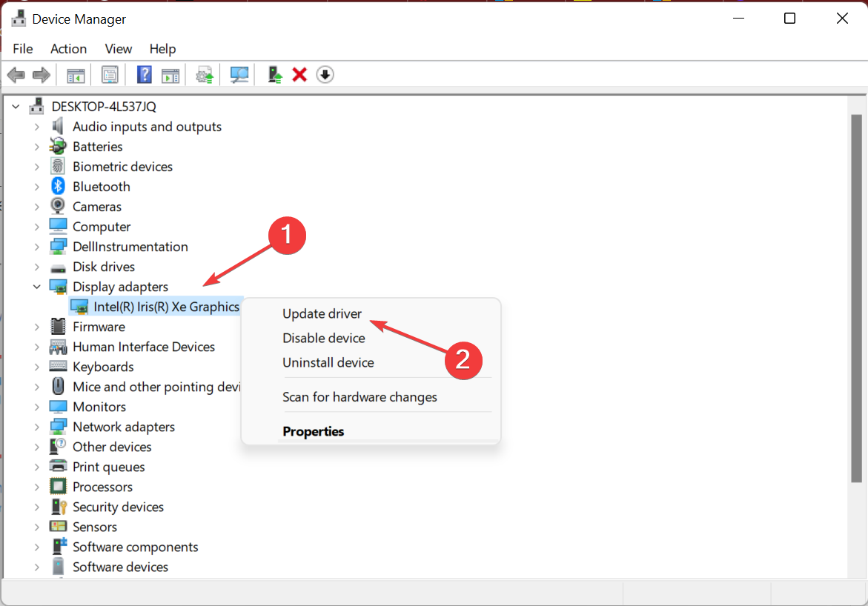Image resolution: width=868 pixels, height=606 pixels.
Task: Click the Enable device toolbar icon
Action: point(274,75)
